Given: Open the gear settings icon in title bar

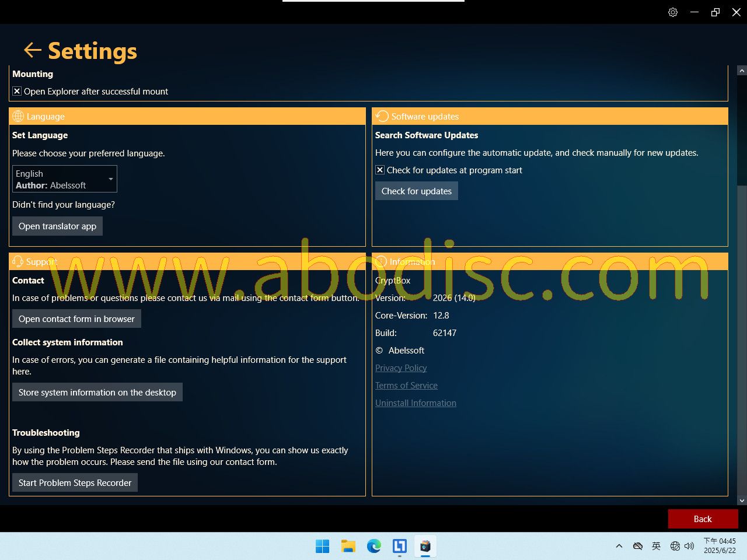Looking at the screenshot, I should 673,12.
